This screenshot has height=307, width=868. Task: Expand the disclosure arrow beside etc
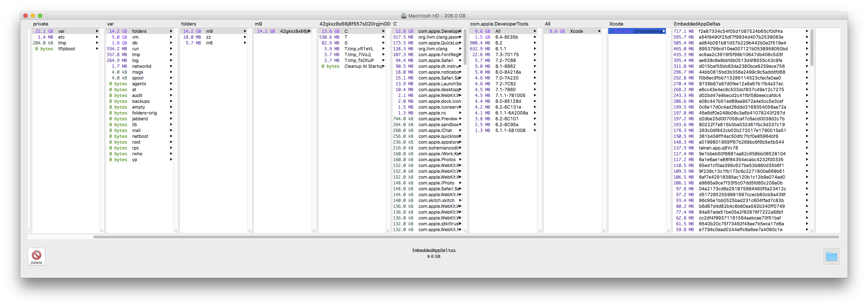click(97, 37)
